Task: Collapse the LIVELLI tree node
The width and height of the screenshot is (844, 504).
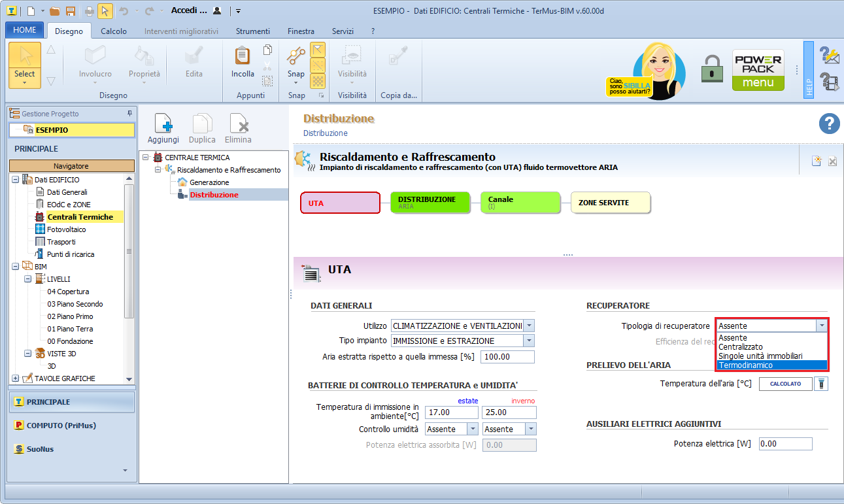Action: point(28,279)
